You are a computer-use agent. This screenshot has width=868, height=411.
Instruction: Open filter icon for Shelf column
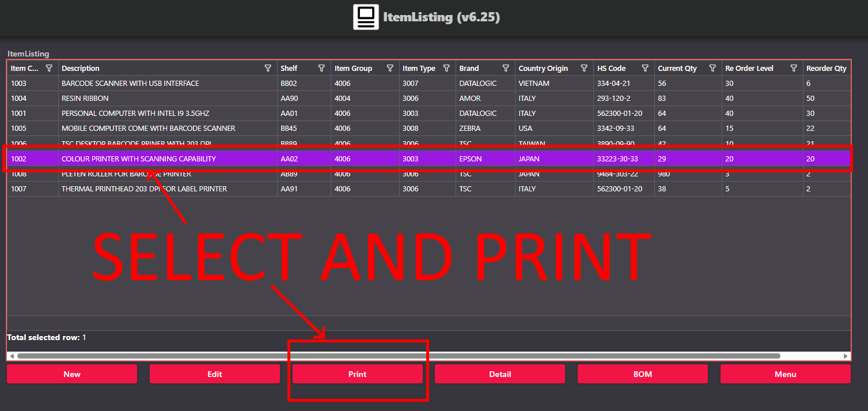pos(321,68)
